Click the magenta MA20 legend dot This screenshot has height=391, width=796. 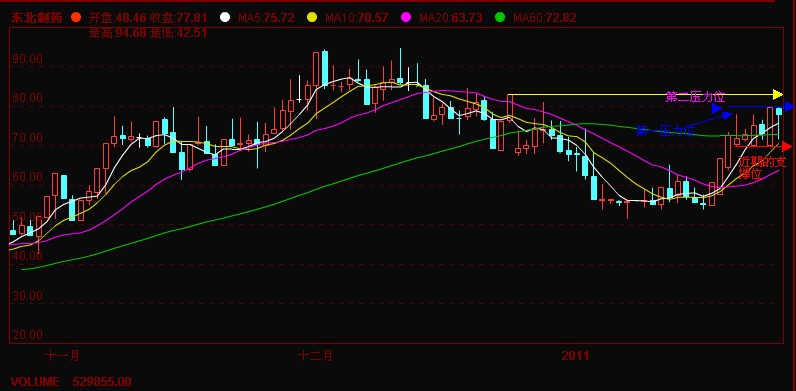(406, 17)
